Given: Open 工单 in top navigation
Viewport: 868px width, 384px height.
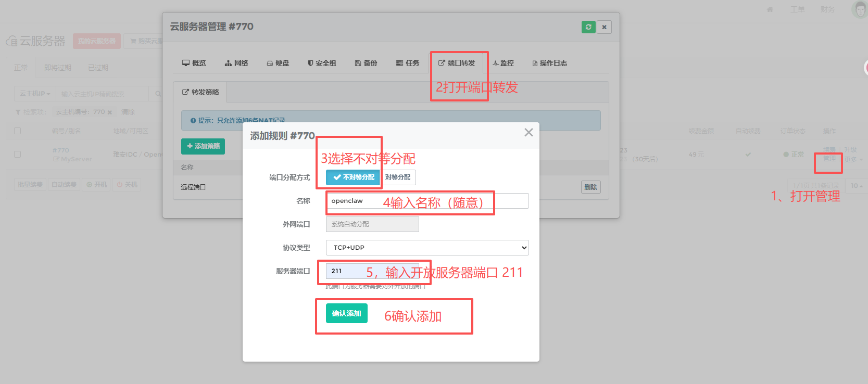Looking at the screenshot, I should [798, 9].
